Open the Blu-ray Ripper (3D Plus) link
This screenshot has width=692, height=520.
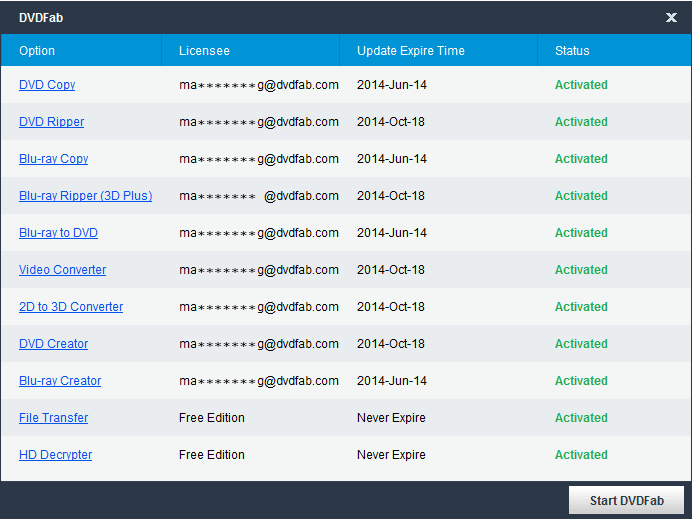coord(86,196)
